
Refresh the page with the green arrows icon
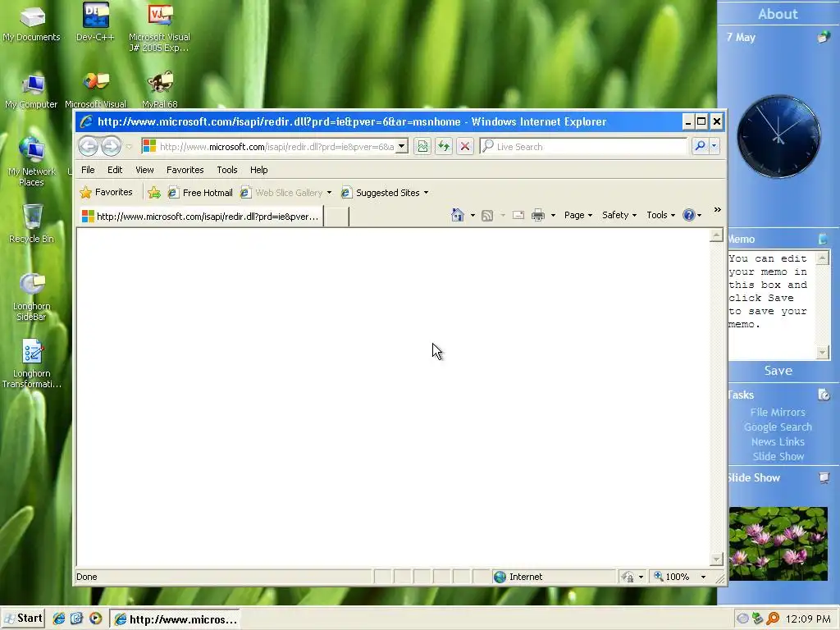[x=444, y=146]
